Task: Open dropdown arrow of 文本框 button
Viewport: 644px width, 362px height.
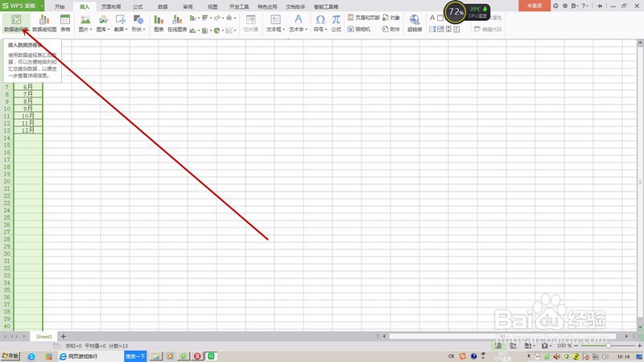Action: [x=283, y=30]
